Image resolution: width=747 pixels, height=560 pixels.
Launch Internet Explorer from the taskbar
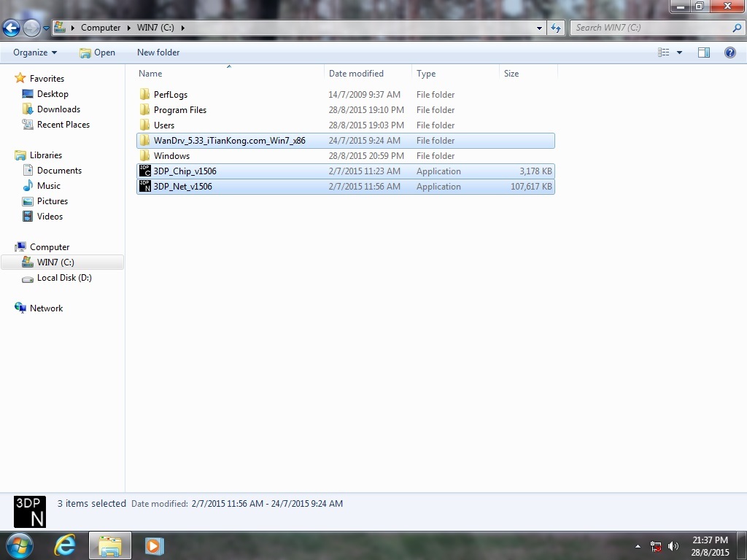tap(64, 545)
